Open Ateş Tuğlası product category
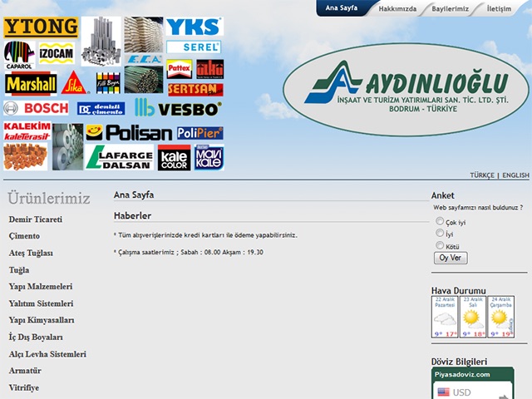 point(31,253)
